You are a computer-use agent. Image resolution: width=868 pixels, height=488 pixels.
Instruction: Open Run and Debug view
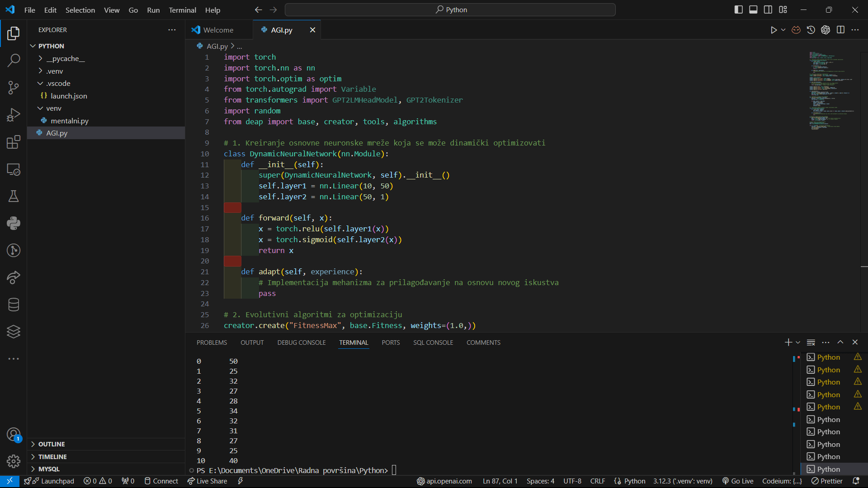(14, 115)
